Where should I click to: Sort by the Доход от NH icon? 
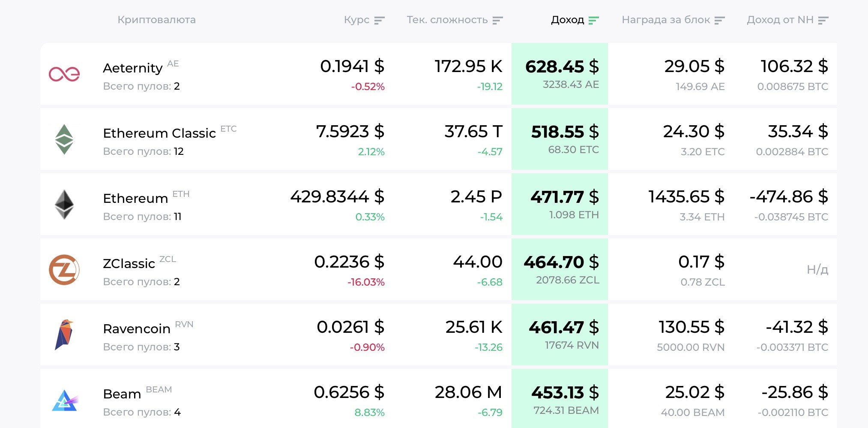(823, 20)
